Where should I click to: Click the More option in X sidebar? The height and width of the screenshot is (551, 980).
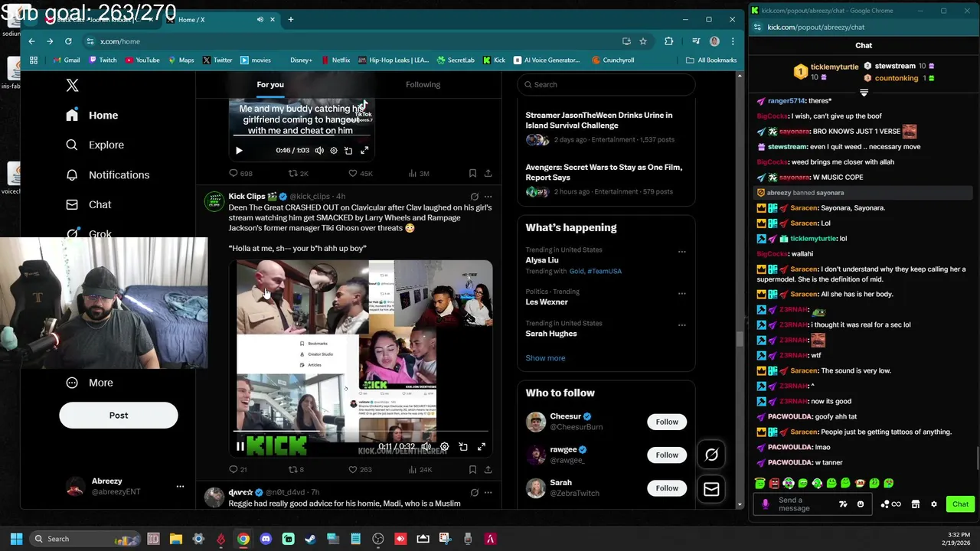click(x=90, y=383)
